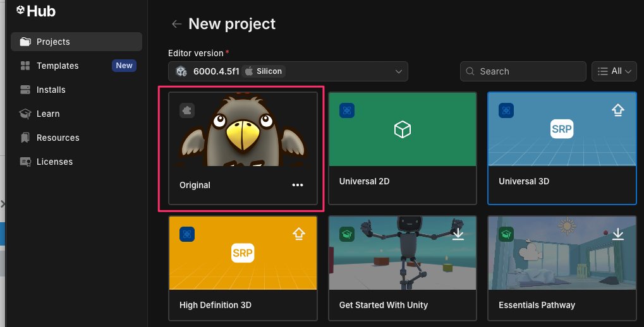Click the Original template name label
This screenshot has width=644, height=327.
[x=195, y=185]
